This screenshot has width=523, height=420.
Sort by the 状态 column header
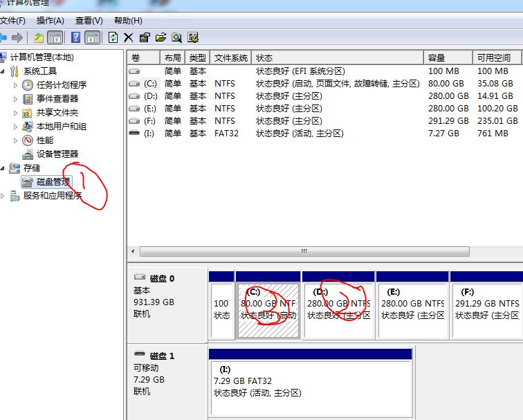(x=338, y=58)
